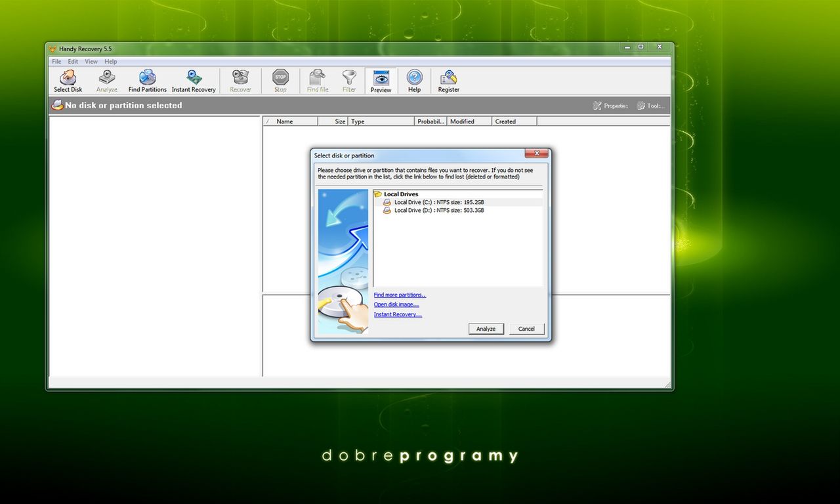
Task: Click the Open disk image link
Action: [x=396, y=304]
